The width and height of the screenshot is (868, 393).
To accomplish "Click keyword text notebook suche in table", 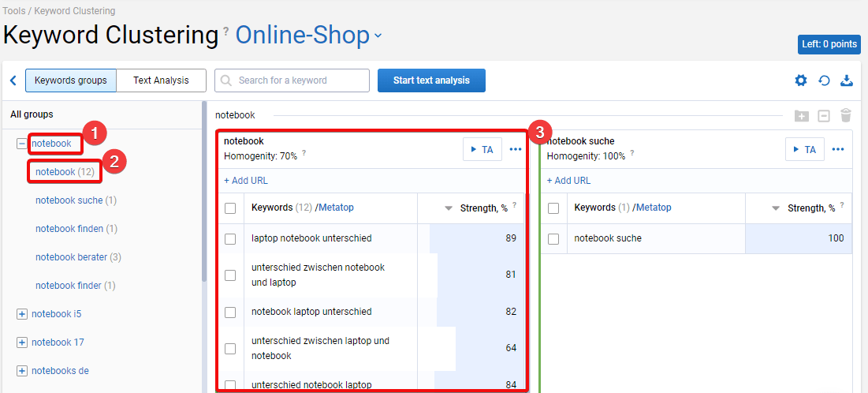I will pos(608,238).
